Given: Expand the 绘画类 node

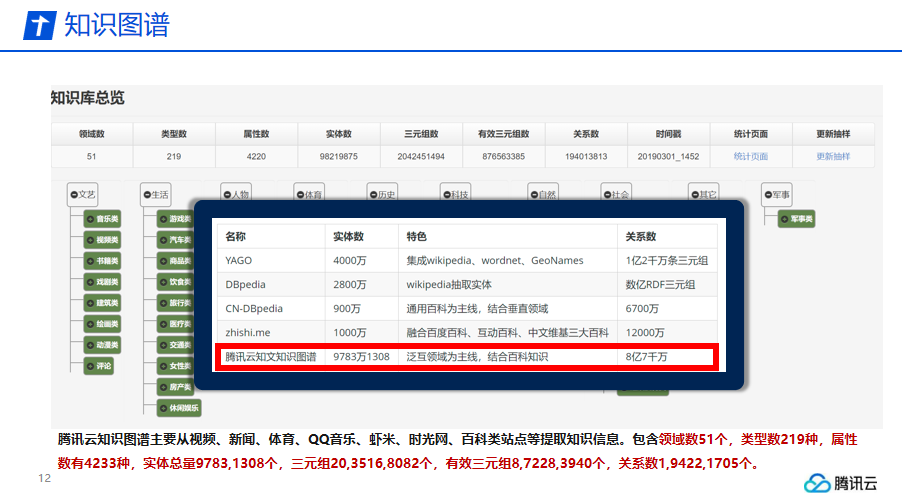Looking at the screenshot, I should (90, 324).
